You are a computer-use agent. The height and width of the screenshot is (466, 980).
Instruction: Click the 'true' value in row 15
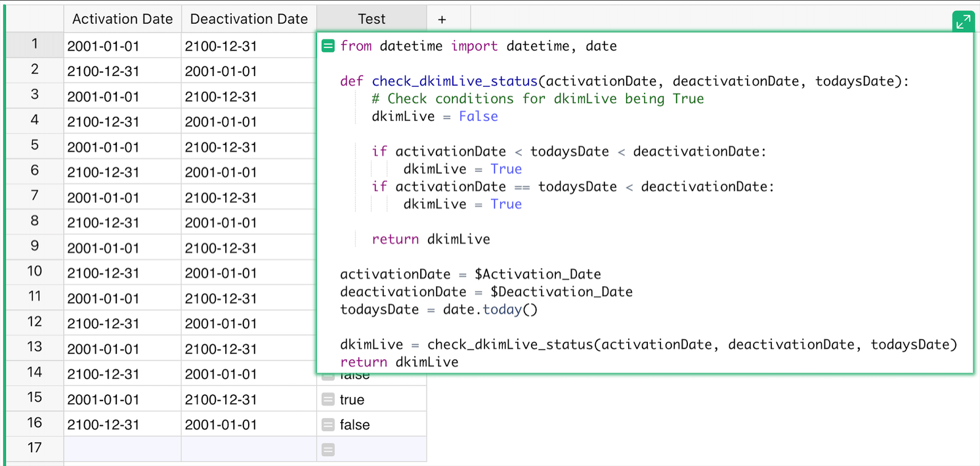click(x=352, y=400)
